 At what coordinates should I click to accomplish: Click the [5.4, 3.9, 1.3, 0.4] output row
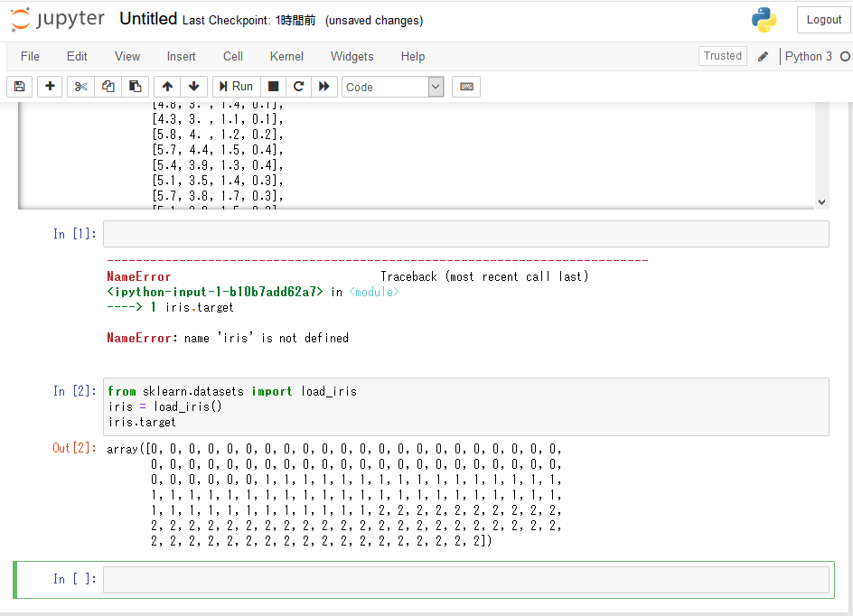[x=218, y=165]
